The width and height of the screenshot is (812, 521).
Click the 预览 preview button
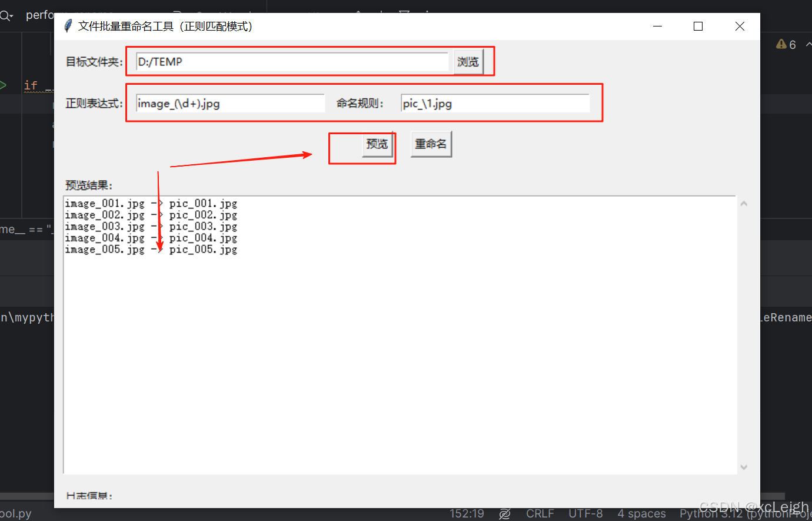(x=377, y=144)
